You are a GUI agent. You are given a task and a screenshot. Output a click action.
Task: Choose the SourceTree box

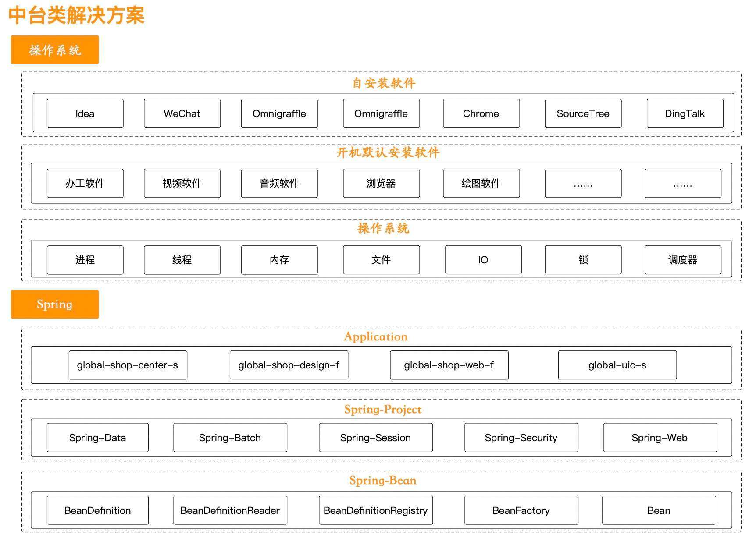(583, 113)
